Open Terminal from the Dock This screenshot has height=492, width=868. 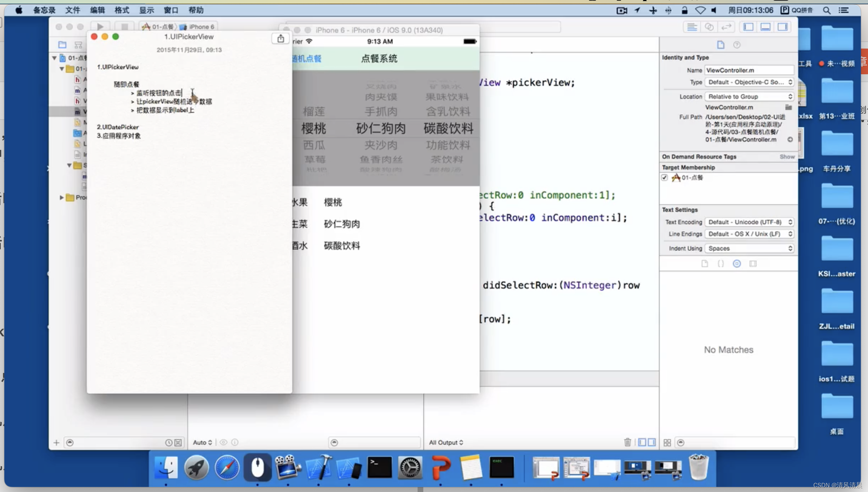coord(379,467)
